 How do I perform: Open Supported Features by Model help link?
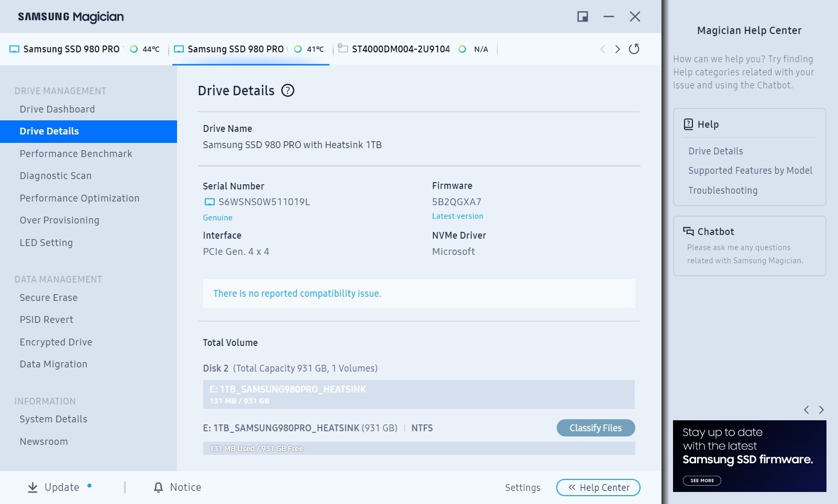750,171
